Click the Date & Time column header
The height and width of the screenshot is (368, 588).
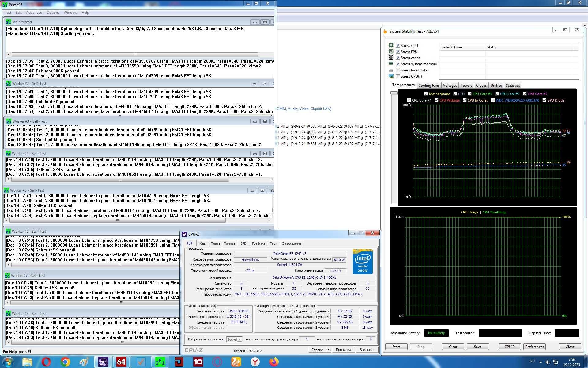[x=462, y=47]
